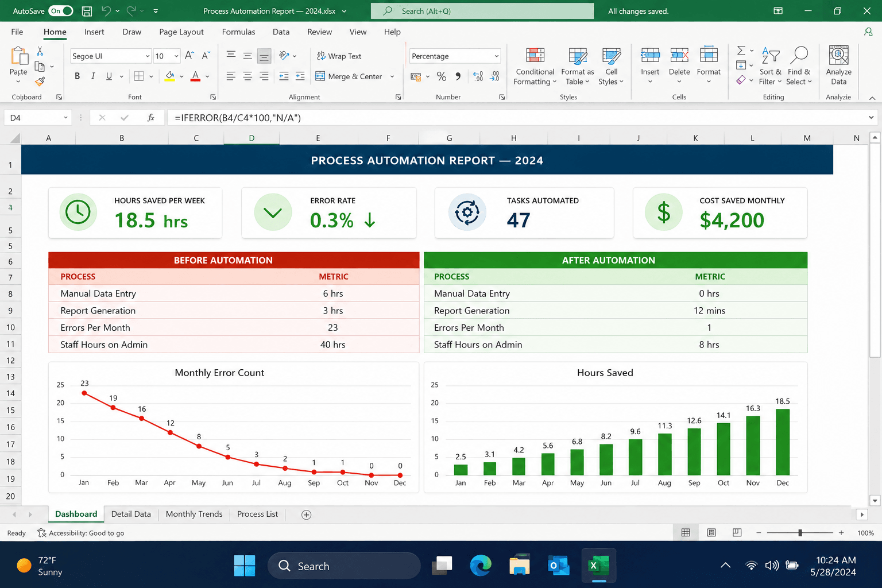Open the Detail Data sheet tab

pyautogui.click(x=131, y=514)
